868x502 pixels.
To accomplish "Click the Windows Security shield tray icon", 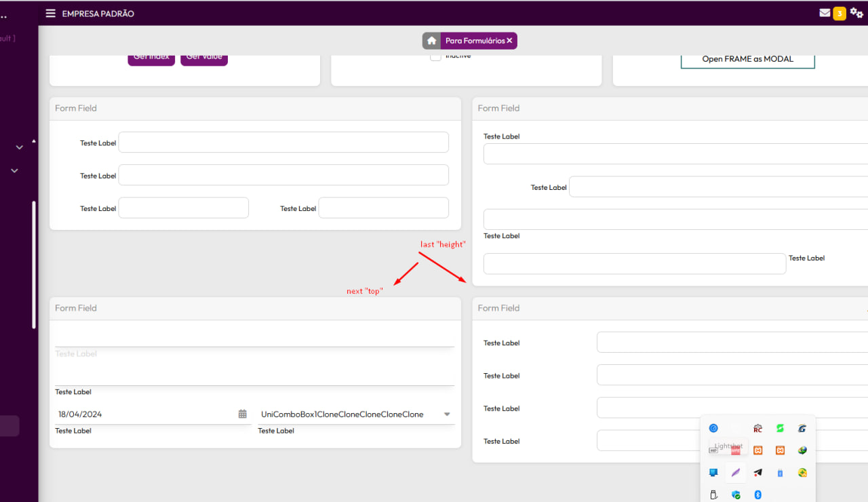I will coord(736,495).
